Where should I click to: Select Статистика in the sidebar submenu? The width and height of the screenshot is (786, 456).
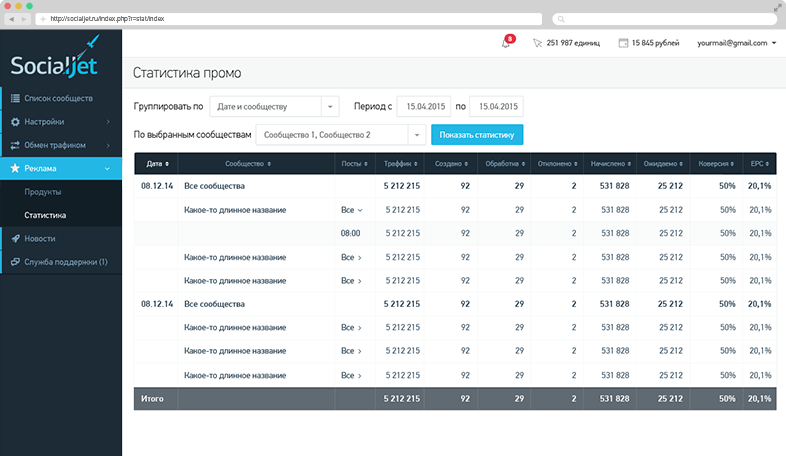pos(46,215)
